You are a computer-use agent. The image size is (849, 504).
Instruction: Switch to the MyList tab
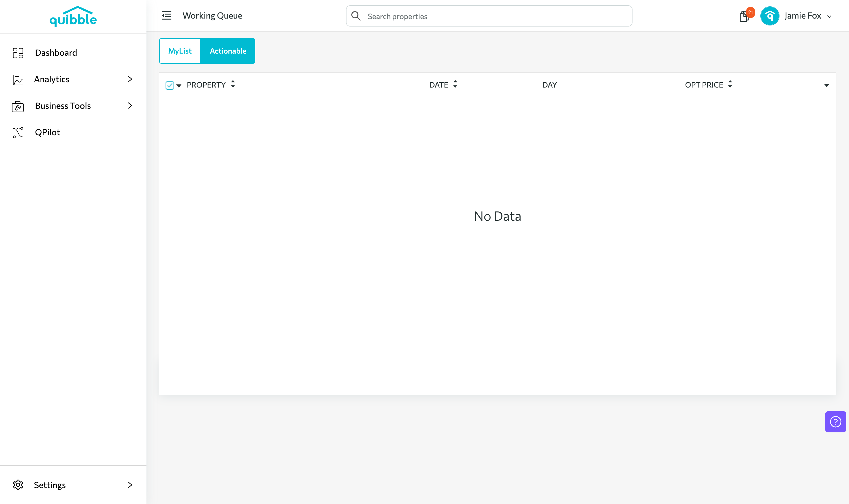(180, 51)
